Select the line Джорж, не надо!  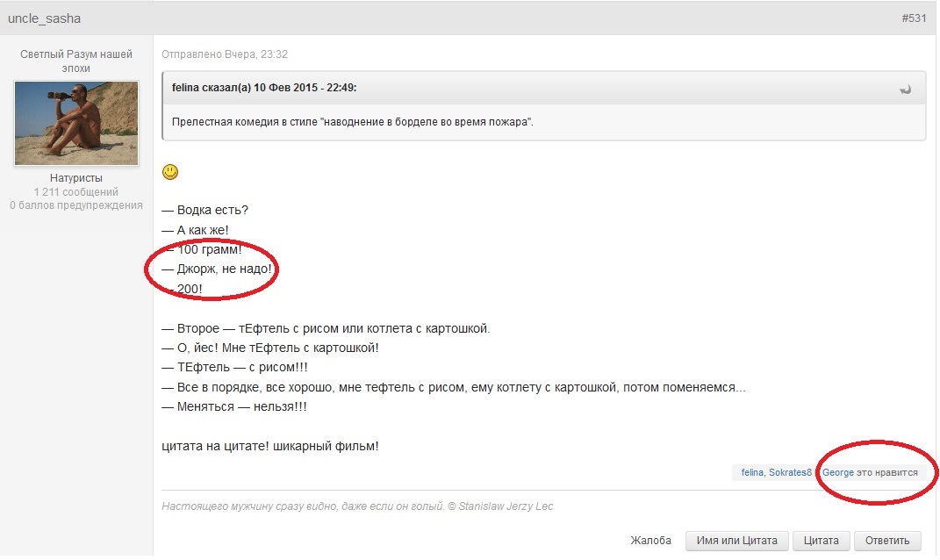217,269
